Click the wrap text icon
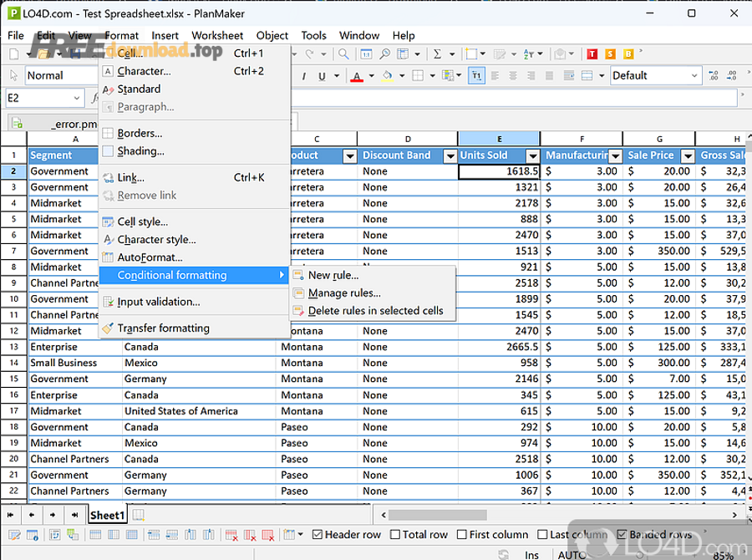Image resolution: width=752 pixels, height=560 pixels. 569,76
